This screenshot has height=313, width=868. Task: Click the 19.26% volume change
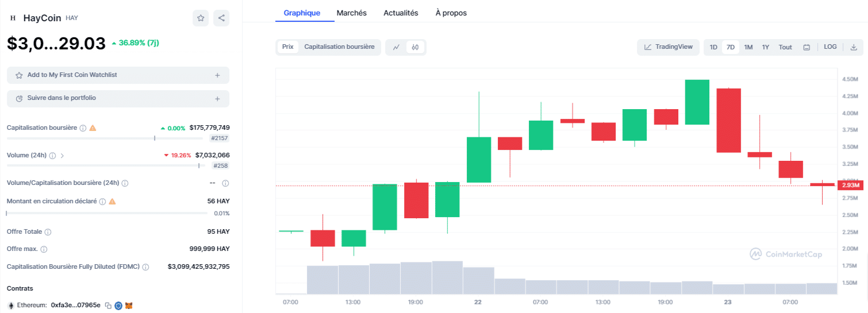[x=177, y=155]
